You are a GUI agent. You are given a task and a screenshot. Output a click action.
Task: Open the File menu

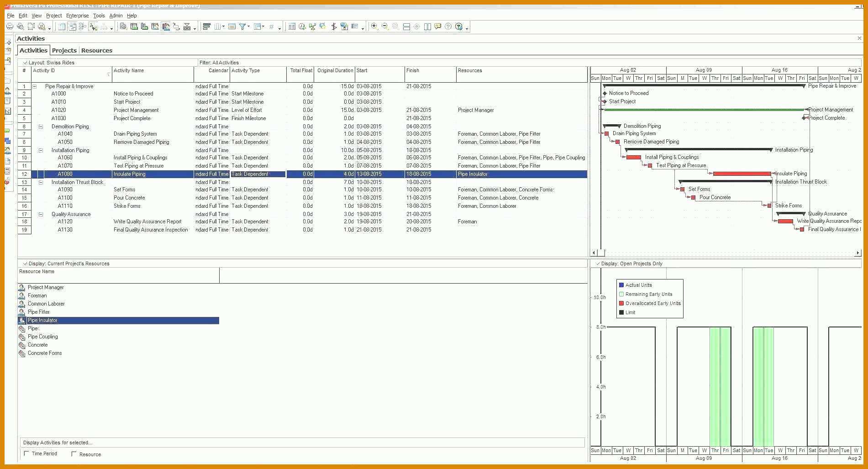11,16
